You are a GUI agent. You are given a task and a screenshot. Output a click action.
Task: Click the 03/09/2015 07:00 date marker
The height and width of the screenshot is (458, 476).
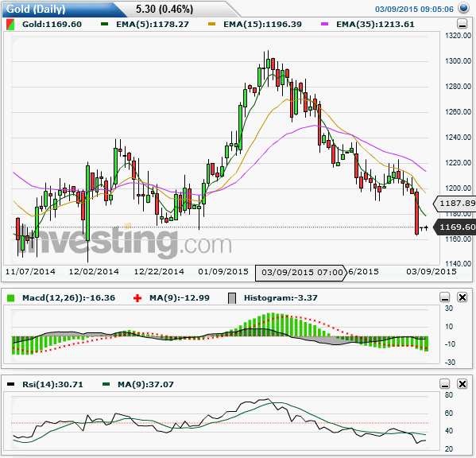(301, 273)
